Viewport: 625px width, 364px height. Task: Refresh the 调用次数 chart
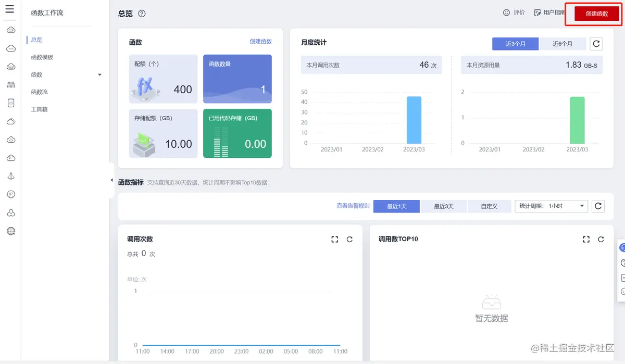coord(349,240)
